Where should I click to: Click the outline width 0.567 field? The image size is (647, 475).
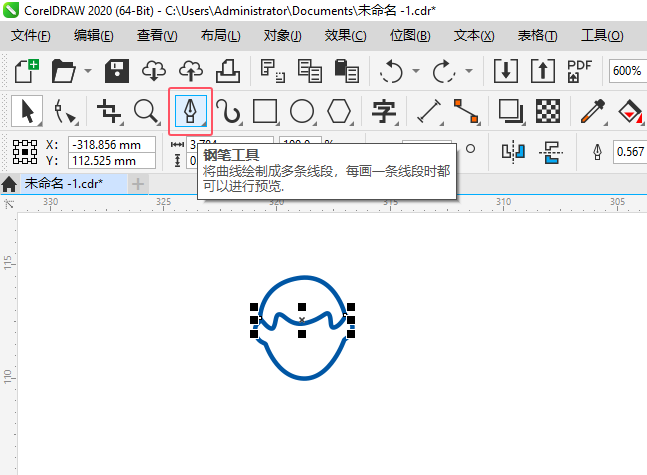coord(630,152)
